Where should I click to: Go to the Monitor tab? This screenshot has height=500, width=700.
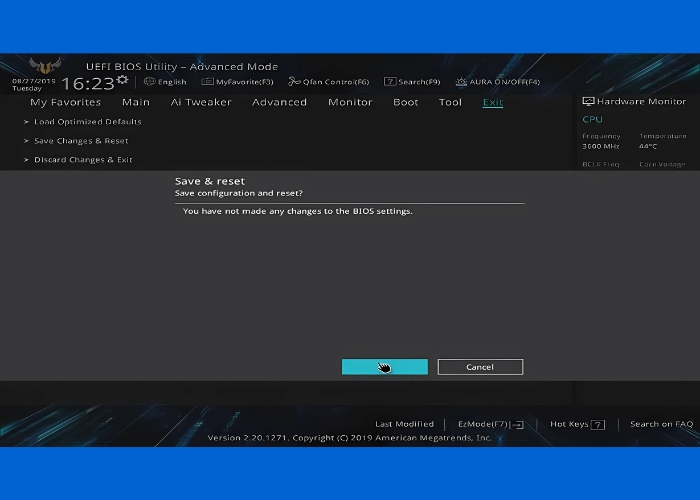(x=350, y=102)
